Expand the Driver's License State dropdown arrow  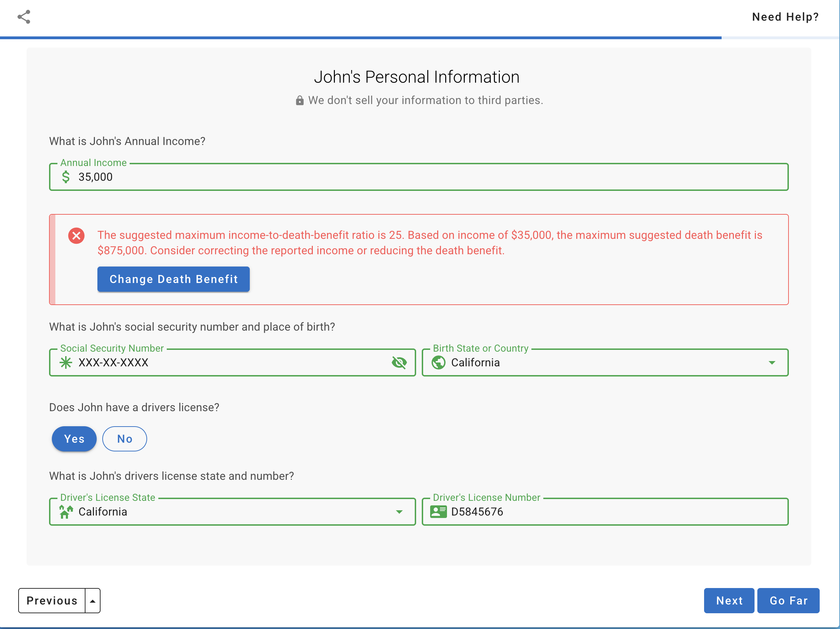point(399,512)
